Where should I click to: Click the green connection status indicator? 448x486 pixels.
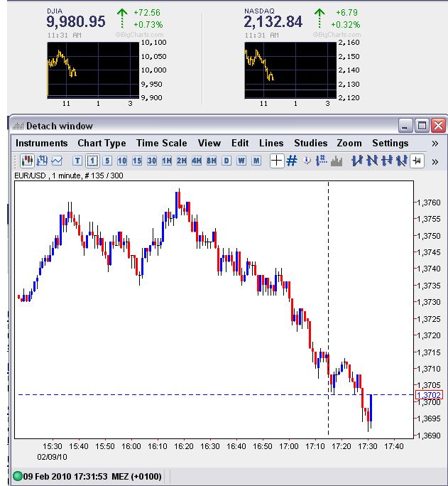point(18,476)
